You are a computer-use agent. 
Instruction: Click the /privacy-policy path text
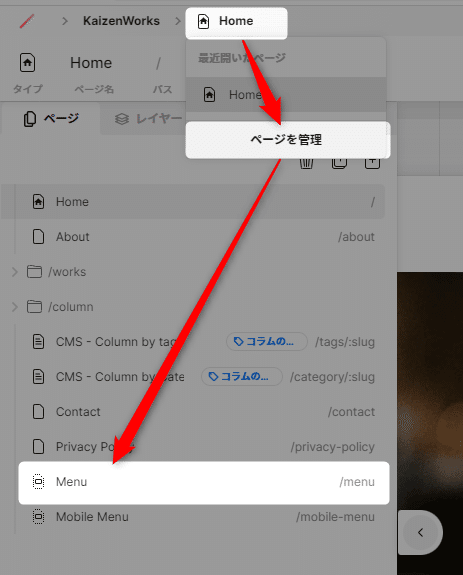pos(332,447)
